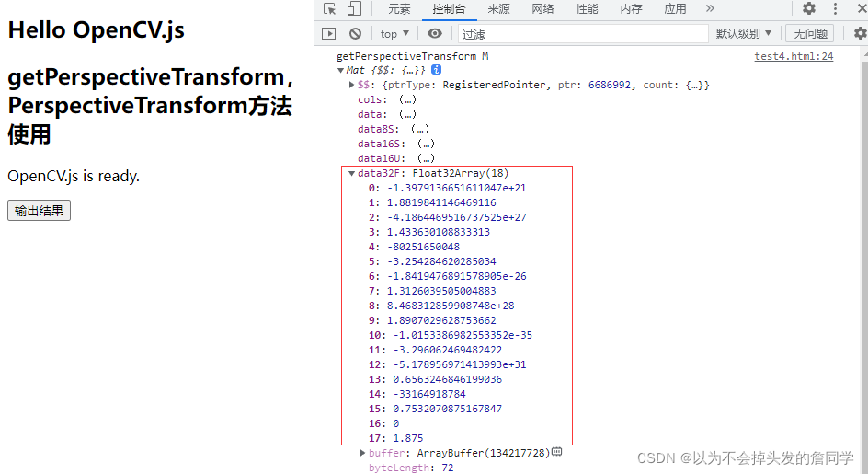Select array entry 16: 0
This screenshot has width=868, height=474.
click(383, 423)
